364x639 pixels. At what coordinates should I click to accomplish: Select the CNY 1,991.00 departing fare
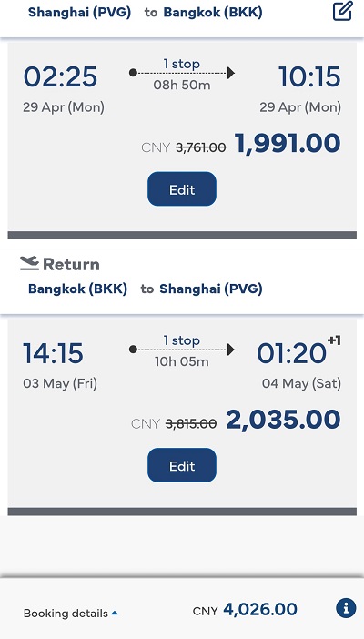click(x=288, y=144)
